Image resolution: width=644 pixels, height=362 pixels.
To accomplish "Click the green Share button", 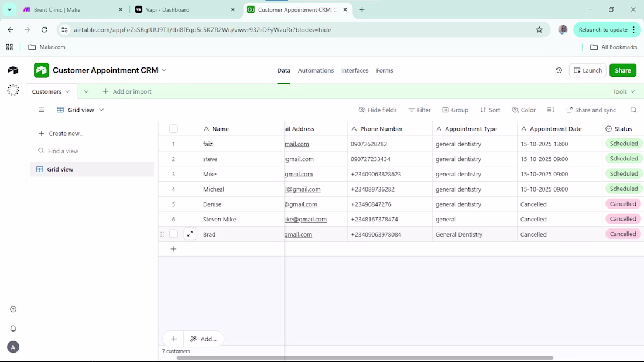I will (623, 70).
